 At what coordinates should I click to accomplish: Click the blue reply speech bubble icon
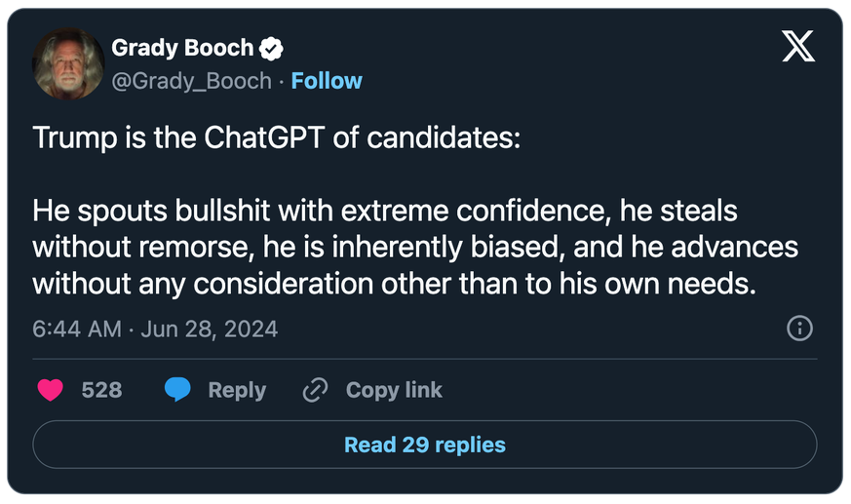click(x=177, y=389)
